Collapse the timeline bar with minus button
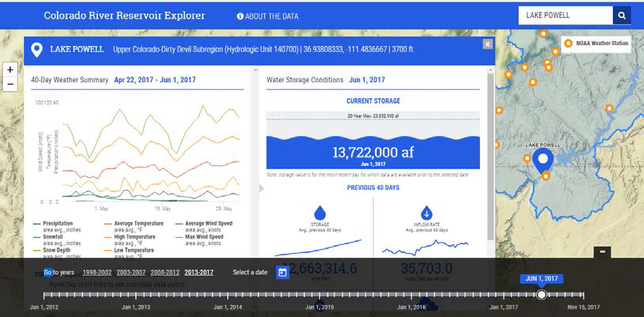Image resolution: width=644 pixels, height=317 pixels. [602, 252]
